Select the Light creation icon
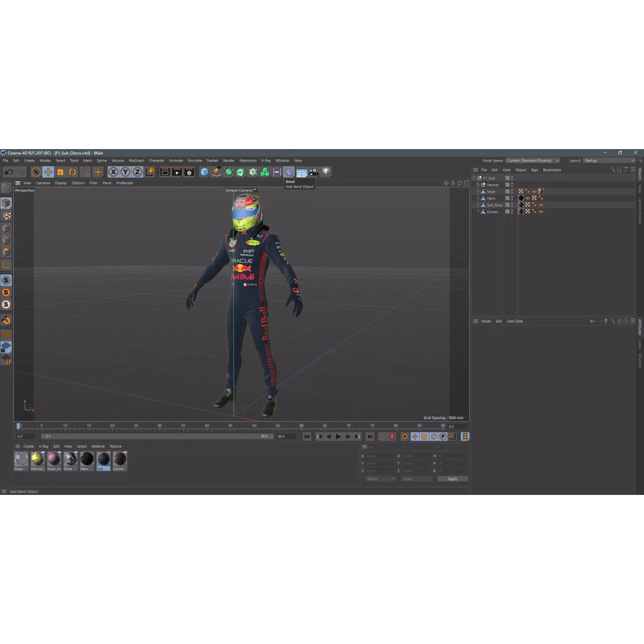This screenshot has height=644, width=644. point(325,172)
